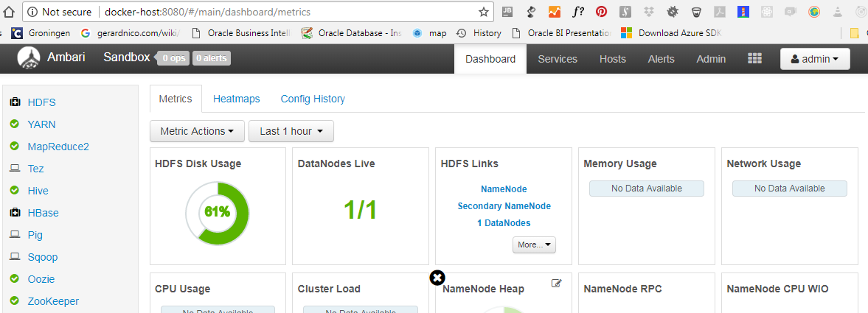
Task: Bookmark this page with star icon
Action: point(484,12)
